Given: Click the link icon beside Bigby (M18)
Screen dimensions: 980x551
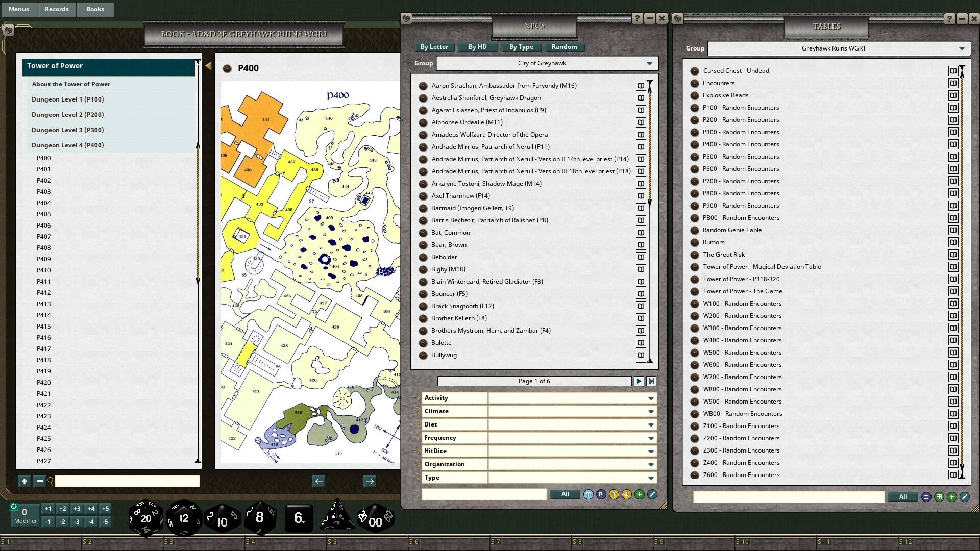Looking at the screenshot, I should point(641,269).
